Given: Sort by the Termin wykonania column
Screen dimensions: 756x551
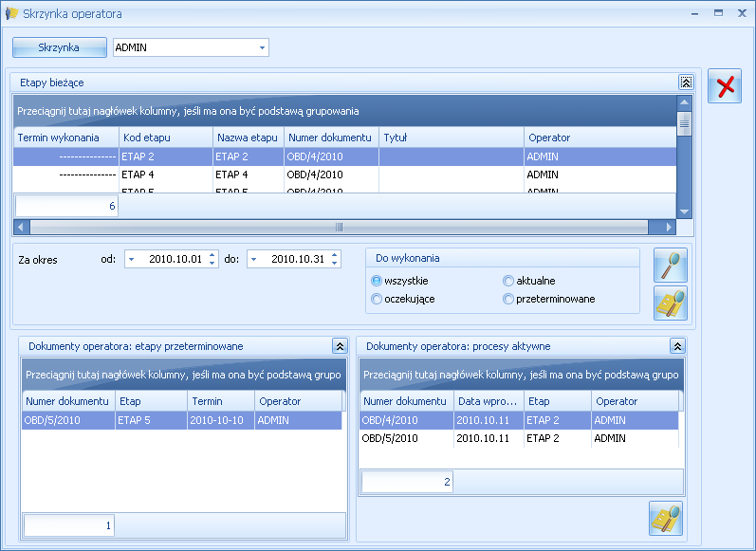Looking at the screenshot, I should (66, 138).
